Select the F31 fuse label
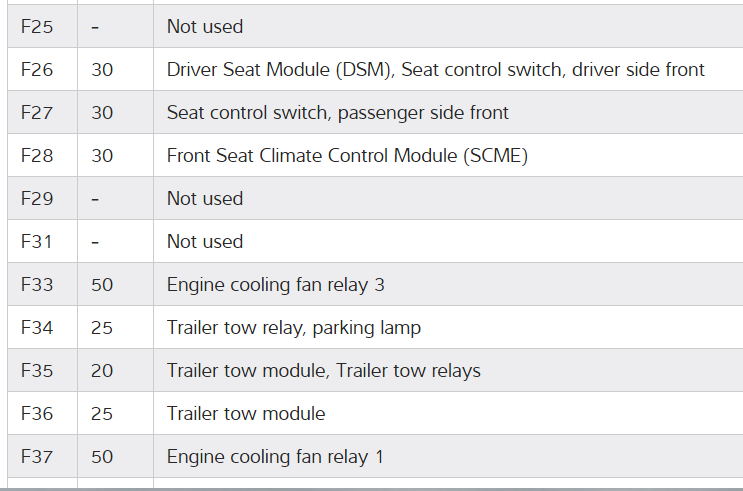Image resolution: width=743 pixels, height=491 pixels. pos(37,242)
